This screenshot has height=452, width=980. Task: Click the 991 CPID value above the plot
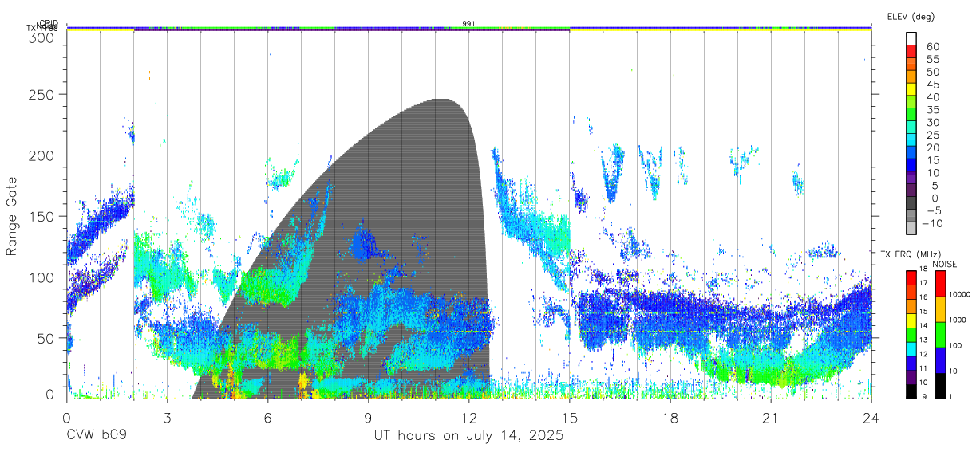point(469,24)
